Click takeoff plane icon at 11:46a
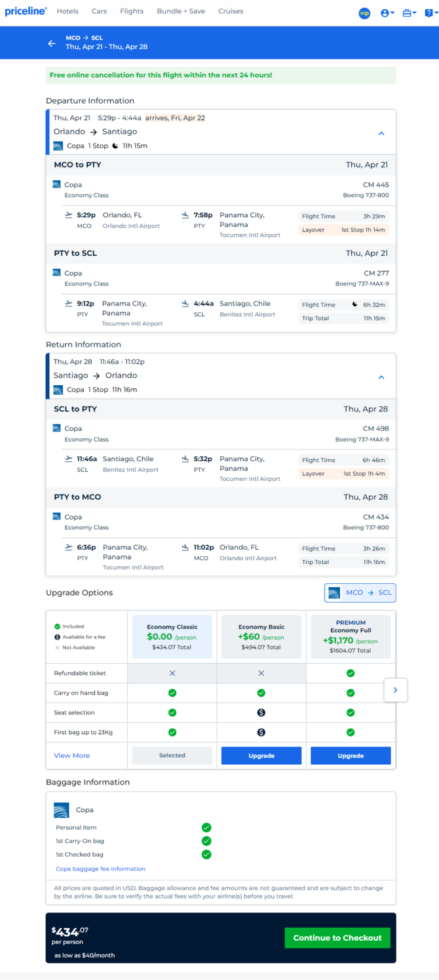Viewport: 439px width, 980px height. point(69,459)
